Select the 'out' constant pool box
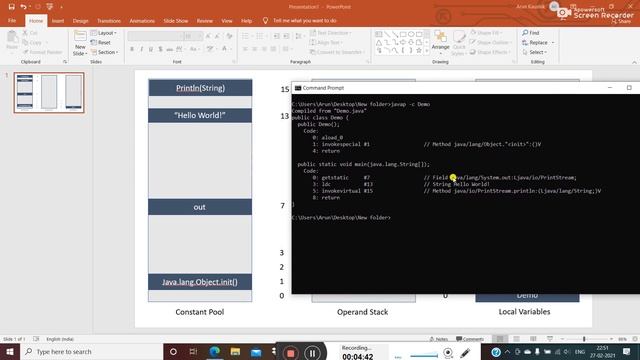Viewport: 640px width, 360px height. tap(200, 207)
